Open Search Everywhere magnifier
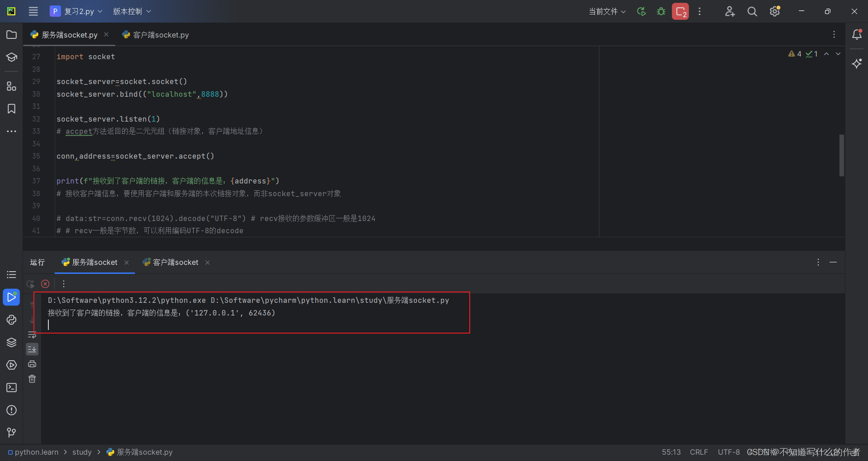Viewport: 868px width, 461px height. click(752, 11)
